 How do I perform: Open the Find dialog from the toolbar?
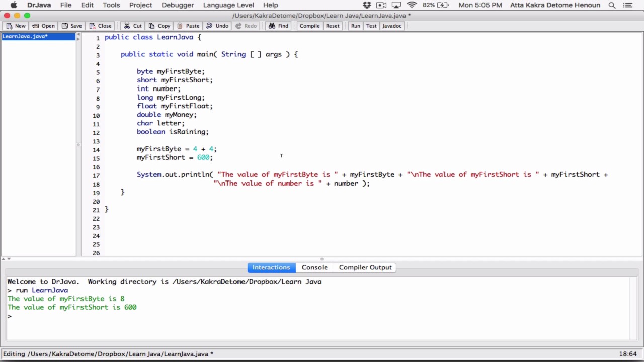(x=278, y=26)
